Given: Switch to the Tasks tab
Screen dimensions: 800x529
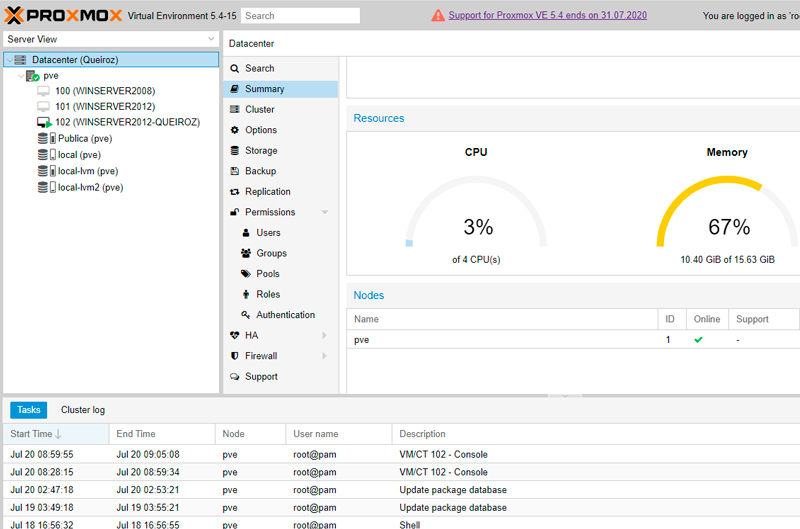Looking at the screenshot, I should pos(29,410).
